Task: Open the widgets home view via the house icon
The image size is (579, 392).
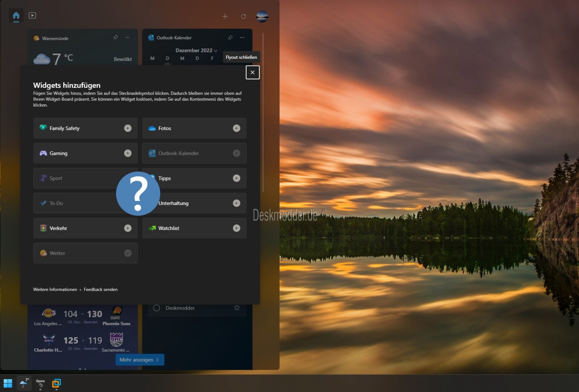Action: coord(15,15)
